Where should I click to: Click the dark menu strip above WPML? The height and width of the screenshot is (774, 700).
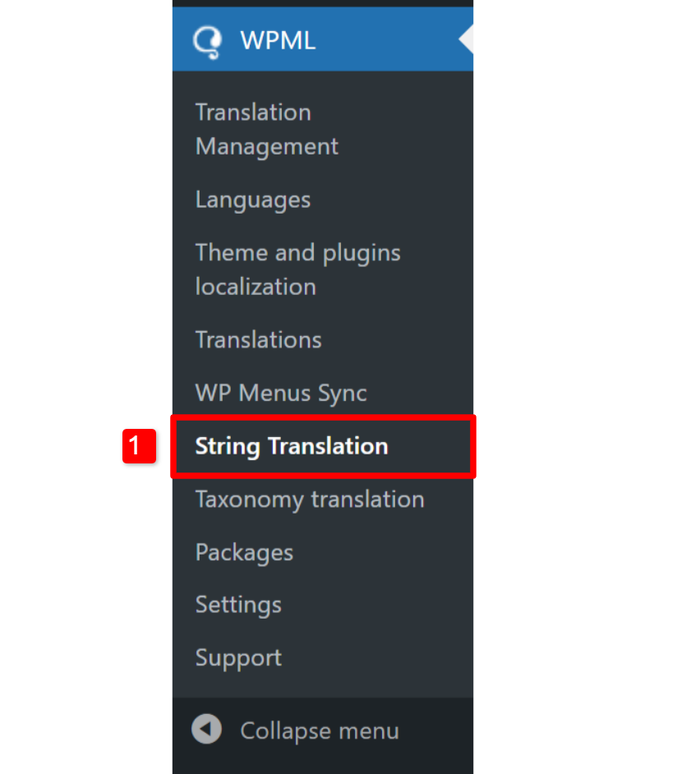click(x=322, y=3)
